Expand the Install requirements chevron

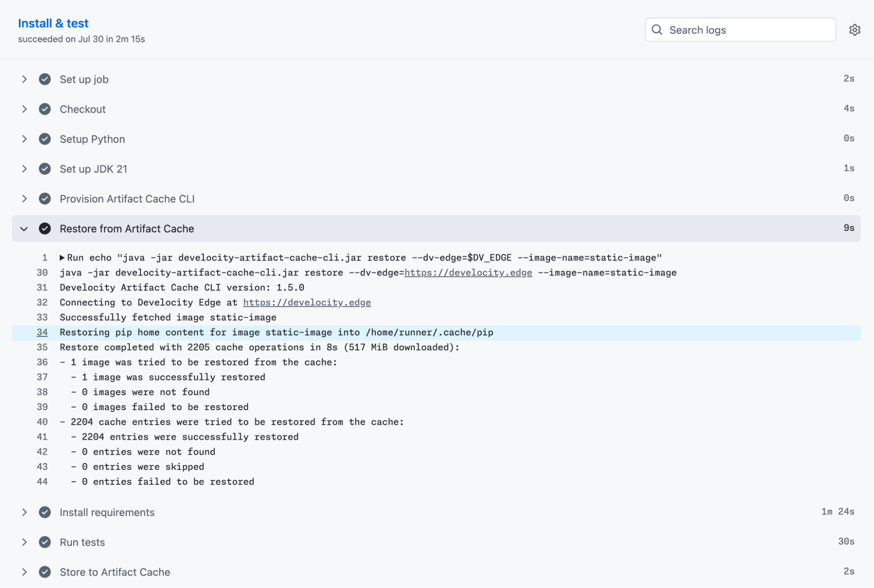click(x=24, y=512)
